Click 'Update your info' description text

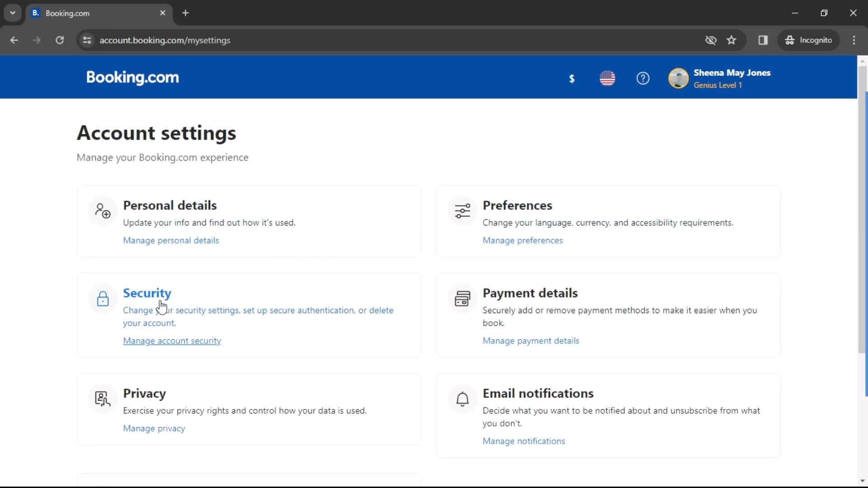click(209, 223)
